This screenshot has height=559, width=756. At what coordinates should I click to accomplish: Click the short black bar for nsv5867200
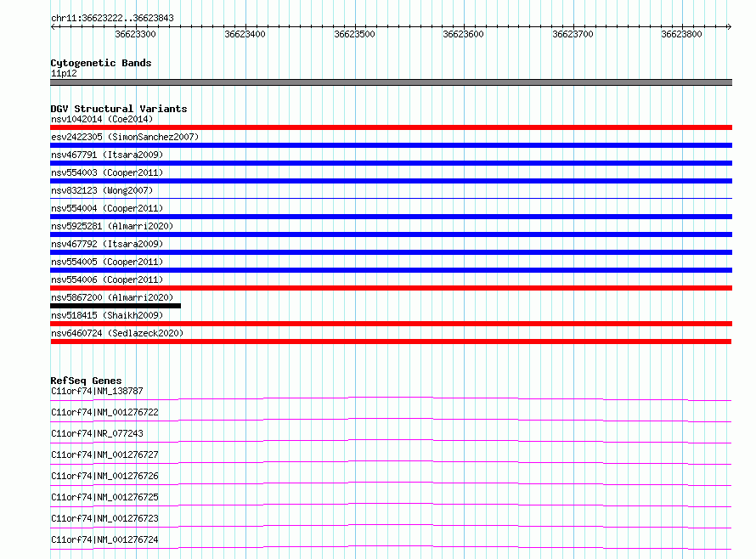116,306
